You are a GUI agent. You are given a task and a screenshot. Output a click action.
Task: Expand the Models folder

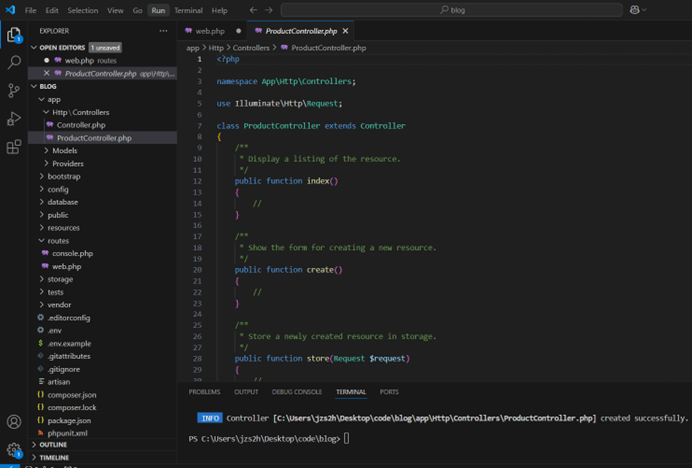64,151
